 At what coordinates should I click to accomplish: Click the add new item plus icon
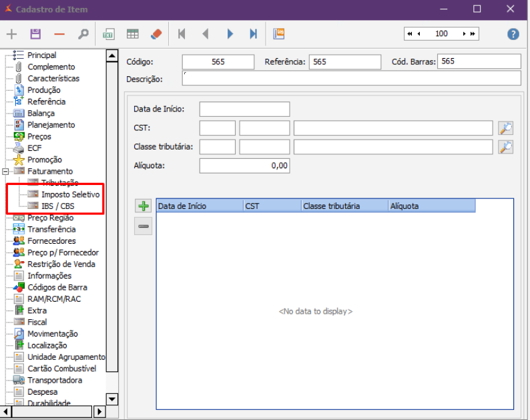tap(11, 34)
